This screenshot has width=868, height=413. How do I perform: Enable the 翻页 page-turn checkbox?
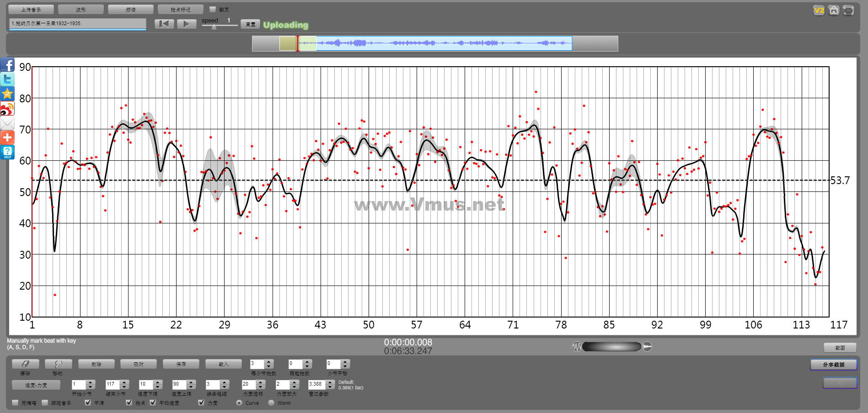coord(213,9)
